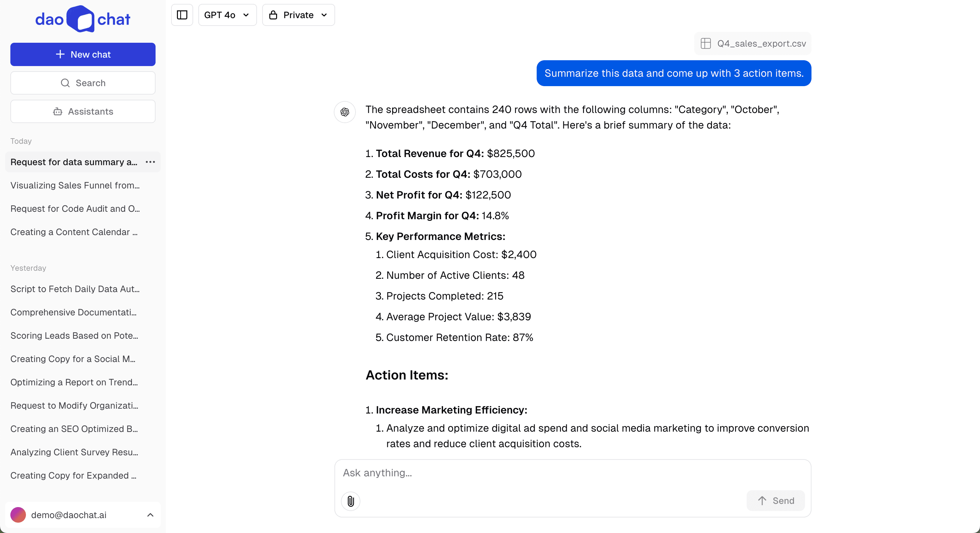The height and width of the screenshot is (533, 980).
Task: Open the Creating a Content Calendar chat
Action: pos(74,232)
